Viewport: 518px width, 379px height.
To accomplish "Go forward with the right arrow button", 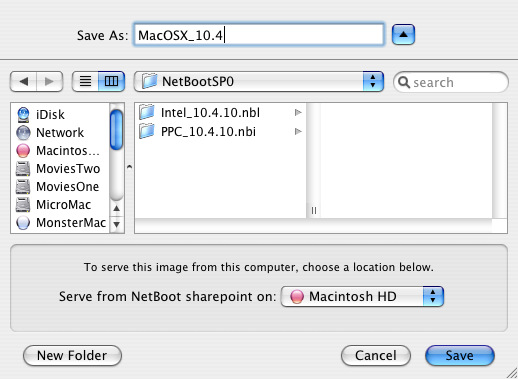I will (x=49, y=81).
